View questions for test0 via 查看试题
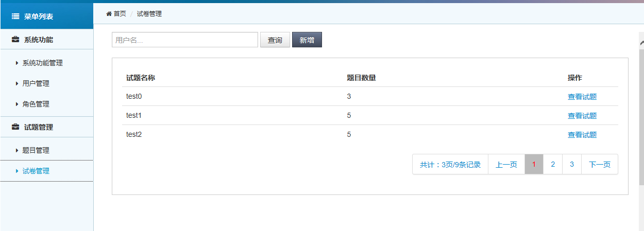Screen dimensions: 644x231 pyautogui.click(x=582, y=96)
